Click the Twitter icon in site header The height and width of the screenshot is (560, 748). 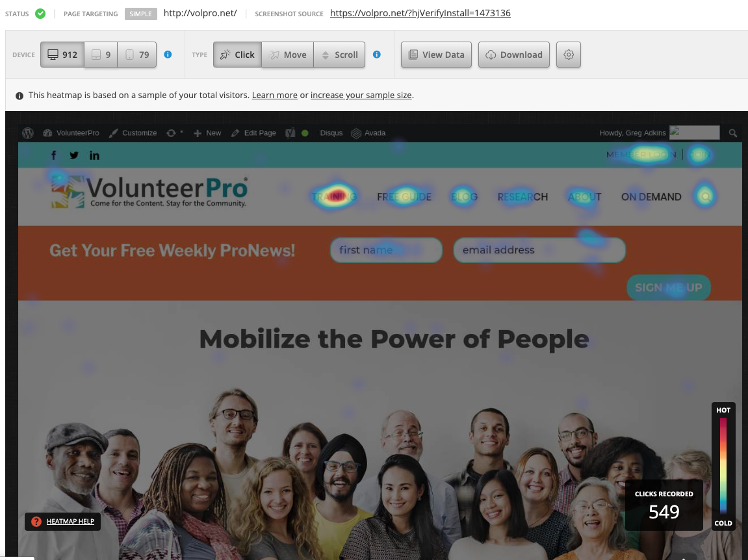coord(74,155)
